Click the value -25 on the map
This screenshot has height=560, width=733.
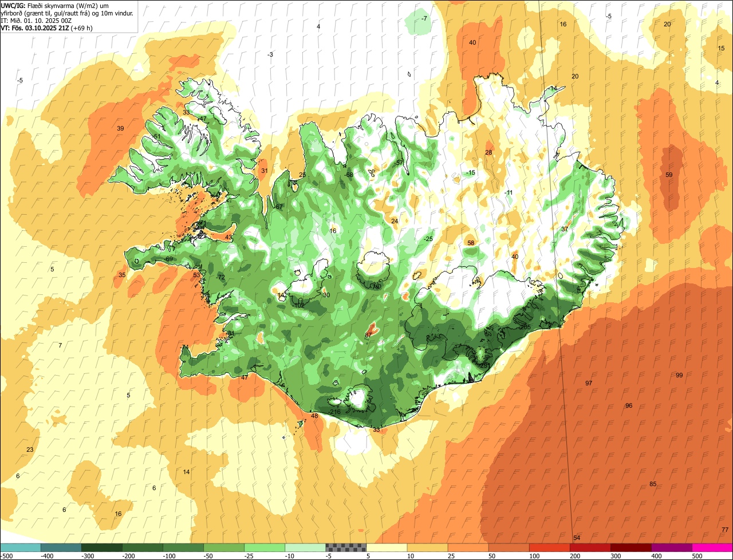[x=428, y=239]
